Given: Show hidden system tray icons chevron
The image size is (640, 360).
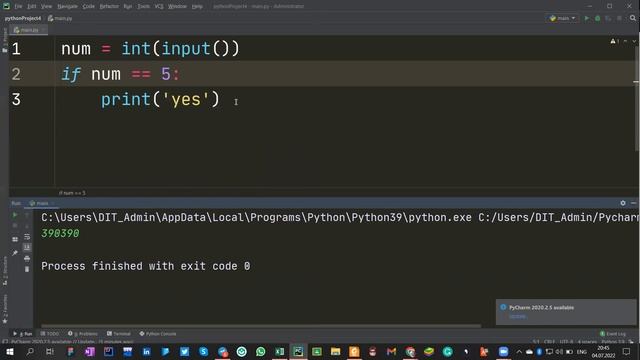Looking at the screenshot, I should 519,351.
